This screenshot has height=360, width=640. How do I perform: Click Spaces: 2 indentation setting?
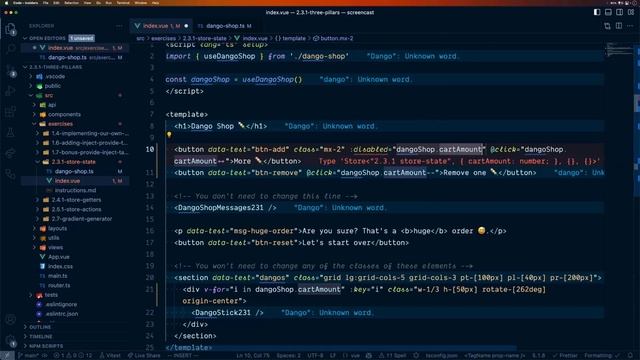coord(289,356)
